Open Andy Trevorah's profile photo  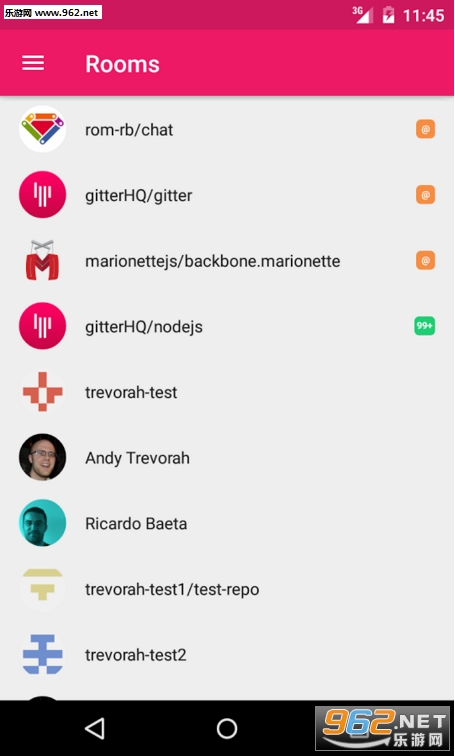(x=42, y=457)
